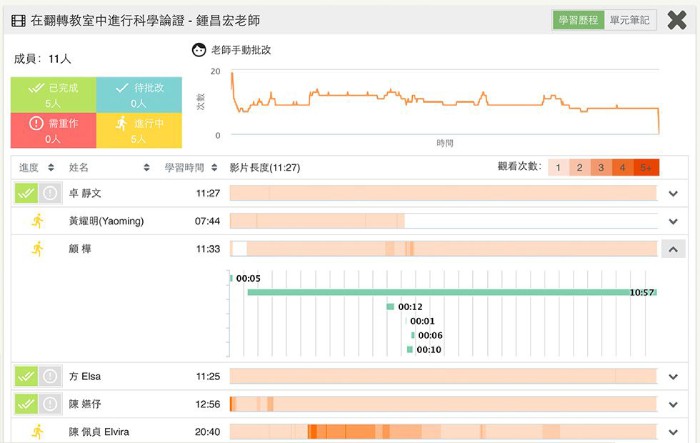The image size is (700, 443).
Task: Switch to the 學習歷程 tab
Action: [579, 20]
